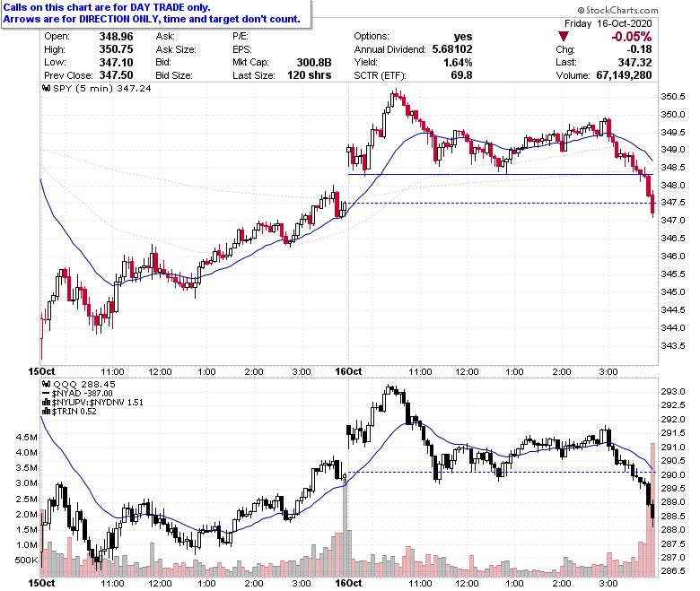Click the 343.5 price axis label
Viewport: 700px width, 591px height.
coord(672,345)
